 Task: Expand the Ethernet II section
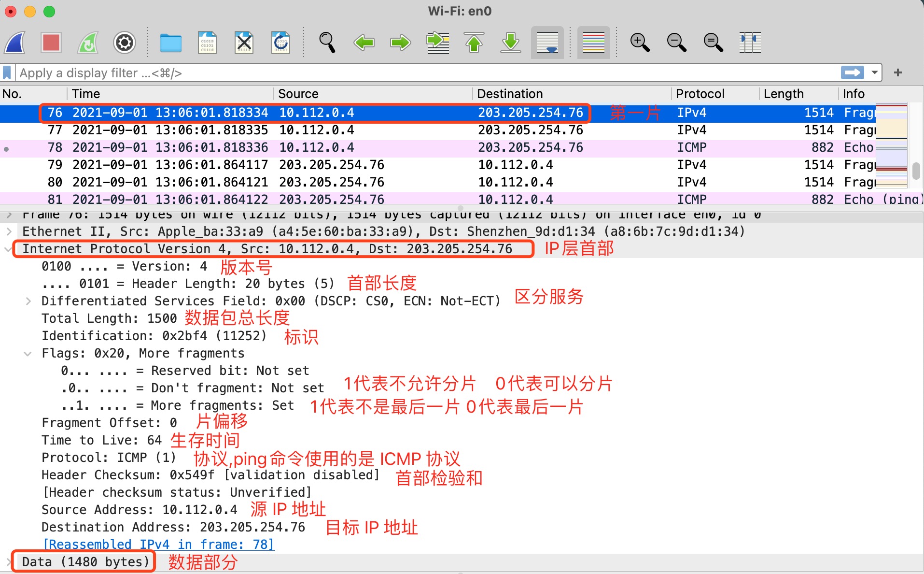coord(9,232)
